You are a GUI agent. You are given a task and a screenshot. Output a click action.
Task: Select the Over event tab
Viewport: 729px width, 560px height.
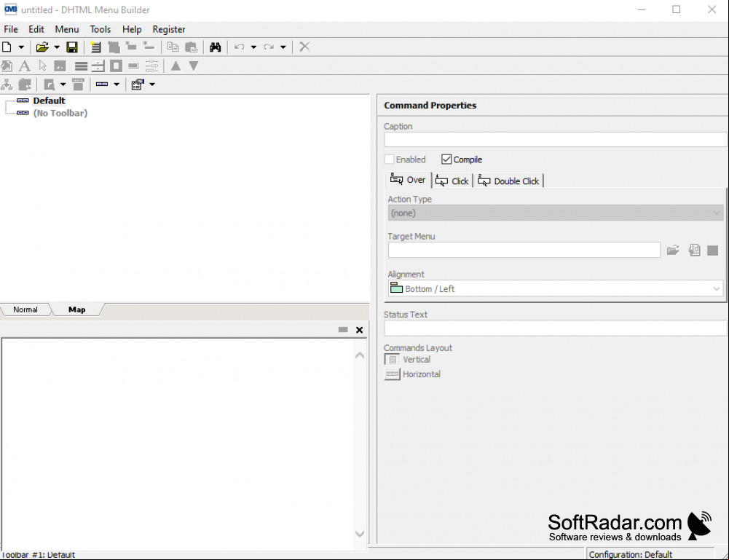(x=409, y=180)
